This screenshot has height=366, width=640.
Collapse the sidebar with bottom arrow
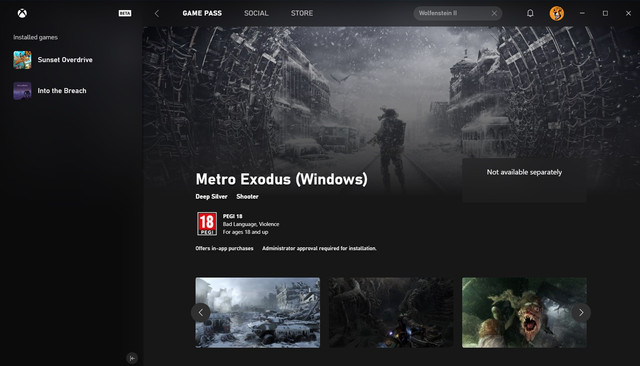pos(132,358)
